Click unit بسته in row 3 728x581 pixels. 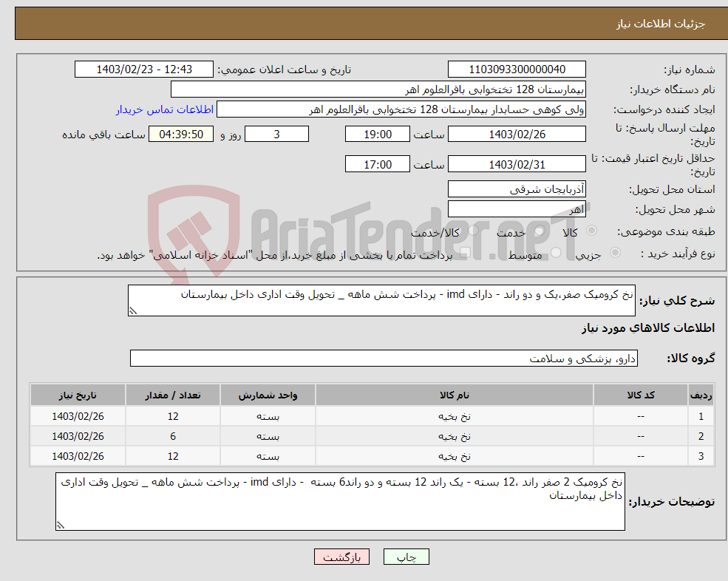pyautogui.click(x=268, y=457)
